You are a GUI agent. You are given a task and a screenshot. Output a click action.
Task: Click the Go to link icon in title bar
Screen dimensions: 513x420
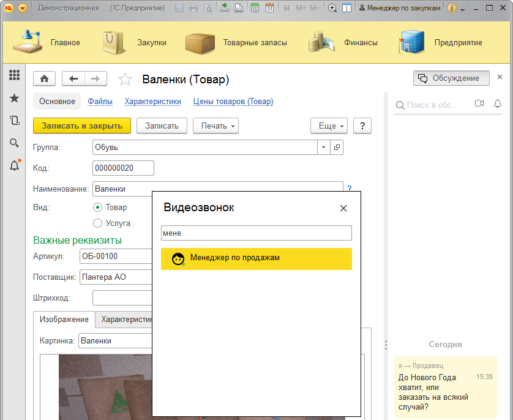coord(239,8)
